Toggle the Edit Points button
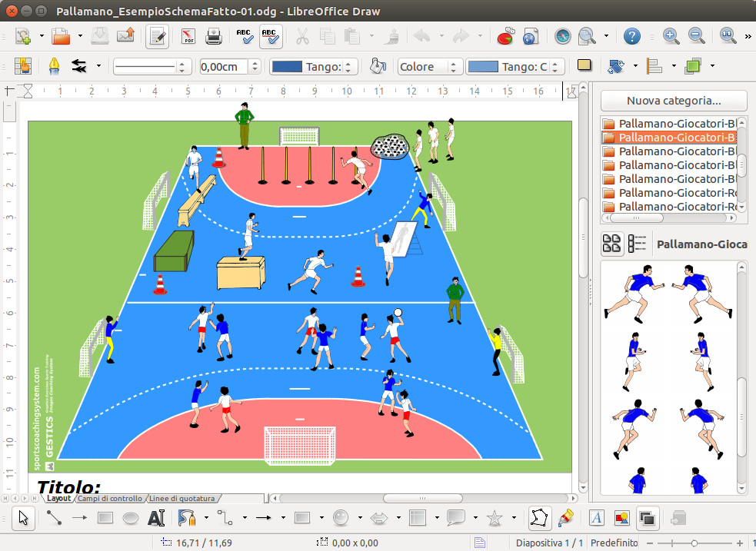Viewport: 756px width, 551px height. coord(539,518)
